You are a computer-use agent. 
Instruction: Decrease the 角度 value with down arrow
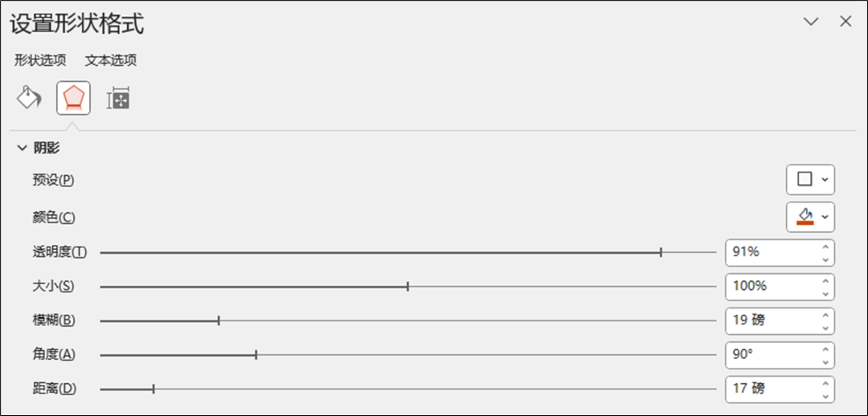(825, 361)
